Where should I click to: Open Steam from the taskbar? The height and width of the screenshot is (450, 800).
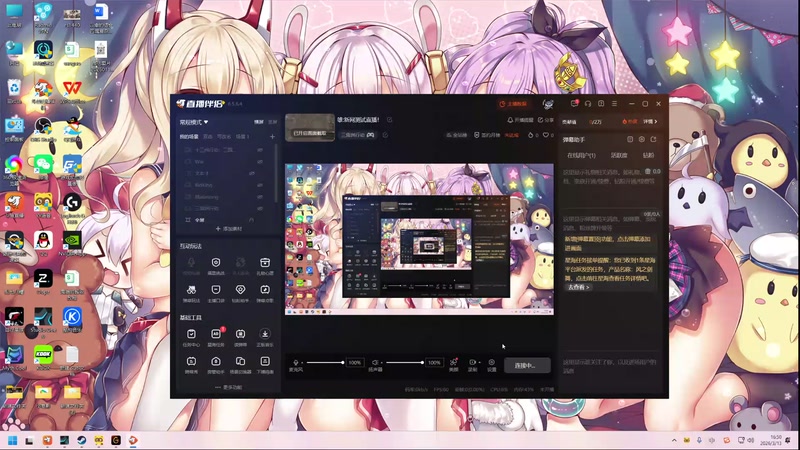pyautogui.click(x=82, y=440)
